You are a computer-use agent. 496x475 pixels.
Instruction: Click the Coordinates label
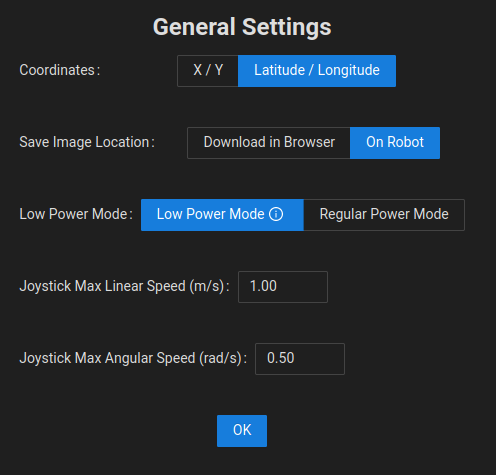[60, 70]
